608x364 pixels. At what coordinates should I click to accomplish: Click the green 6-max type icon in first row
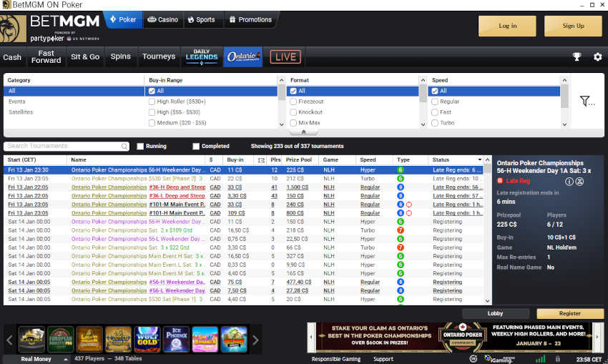pyautogui.click(x=401, y=169)
